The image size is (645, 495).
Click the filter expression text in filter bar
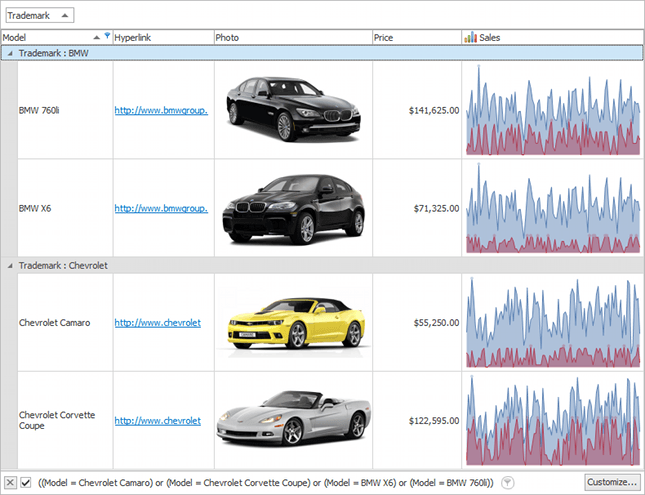pos(265,483)
